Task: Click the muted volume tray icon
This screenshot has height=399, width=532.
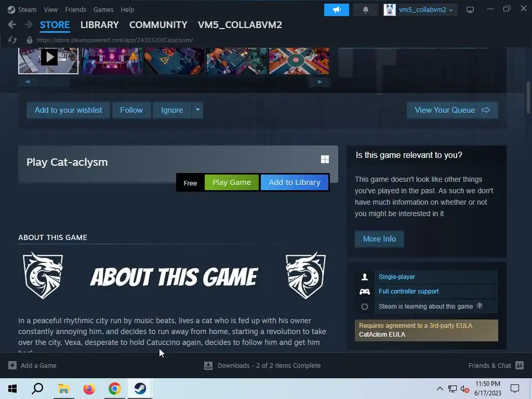Action: [x=464, y=389]
